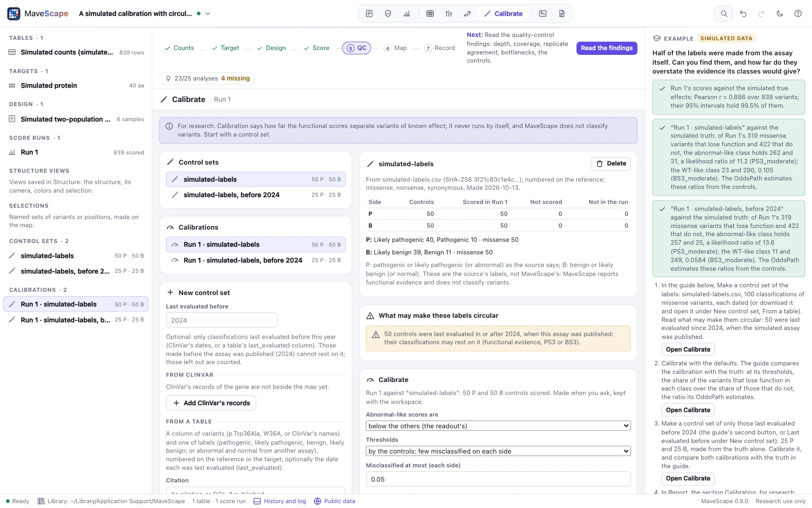The image size is (812, 508).
Task: Click the Last evaluated before year field
Action: pyautogui.click(x=222, y=320)
